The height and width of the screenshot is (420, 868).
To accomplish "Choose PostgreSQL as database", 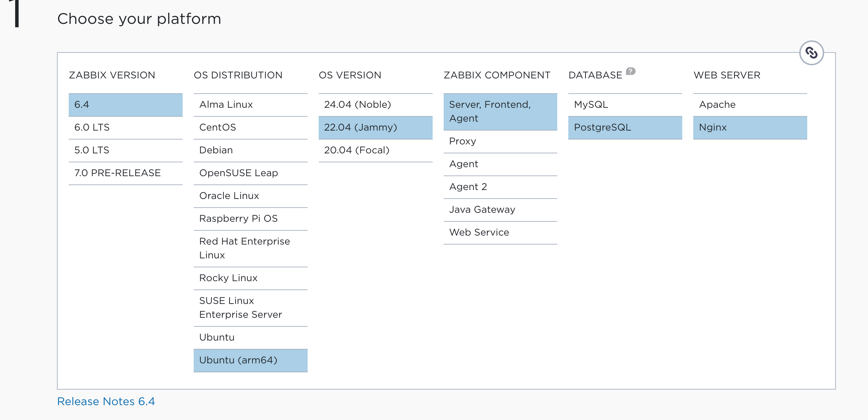I will coord(625,128).
